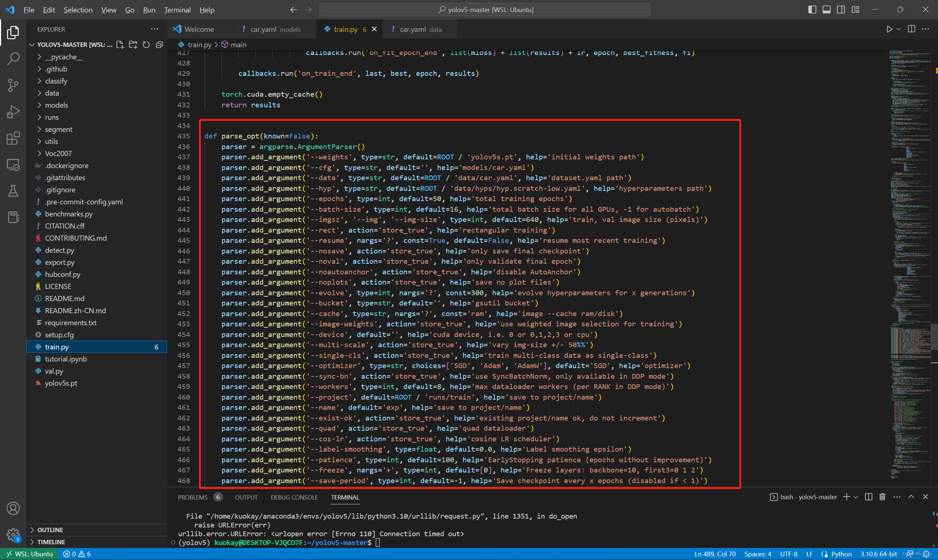Toggle Primary Side Bar visibility

click(812, 10)
